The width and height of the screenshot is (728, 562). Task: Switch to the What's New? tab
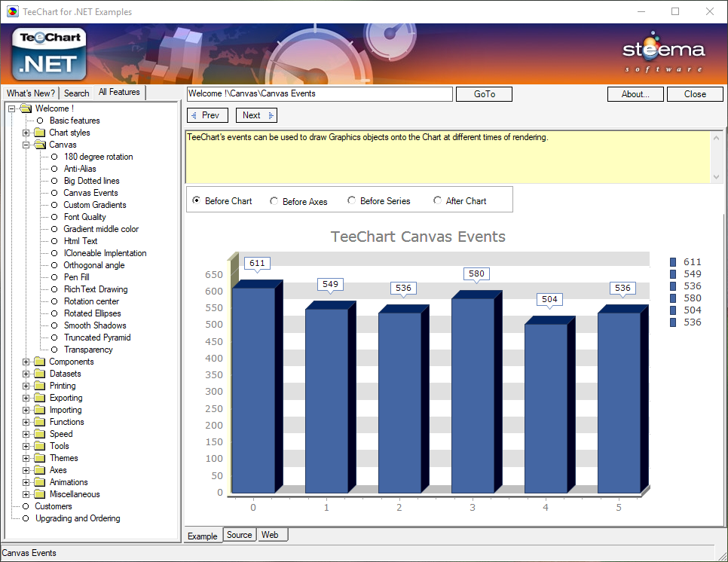pyautogui.click(x=31, y=93)
